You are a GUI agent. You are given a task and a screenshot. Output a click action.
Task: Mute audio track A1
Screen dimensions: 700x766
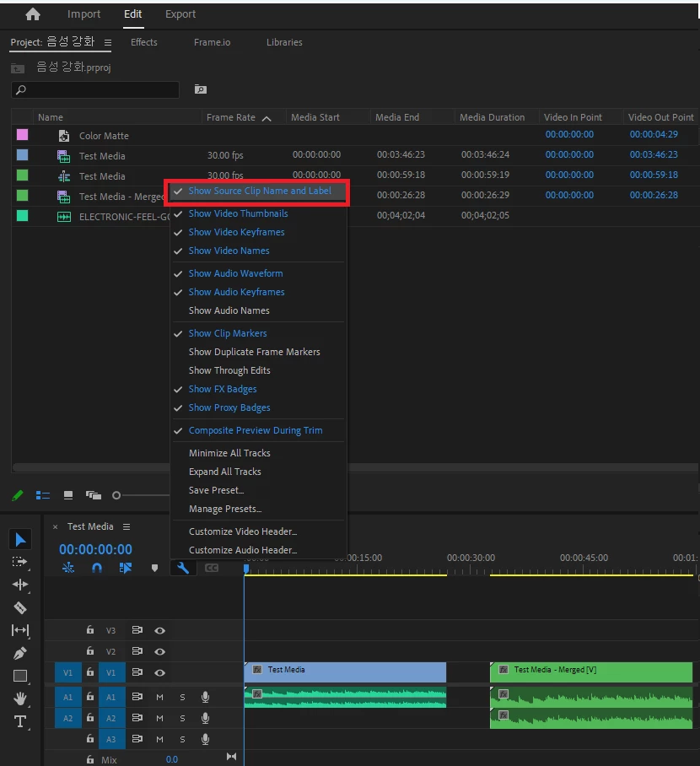coord(159,697)
